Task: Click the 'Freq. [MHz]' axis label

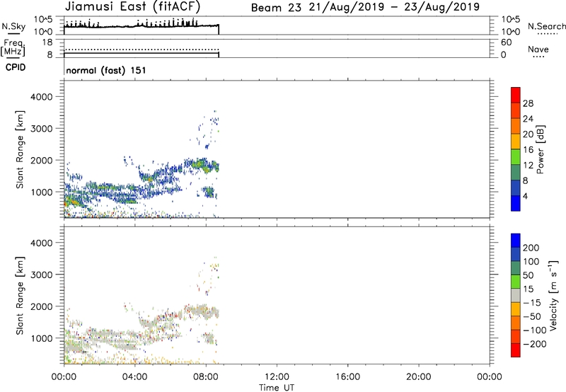Action: (x=13, y=47)
